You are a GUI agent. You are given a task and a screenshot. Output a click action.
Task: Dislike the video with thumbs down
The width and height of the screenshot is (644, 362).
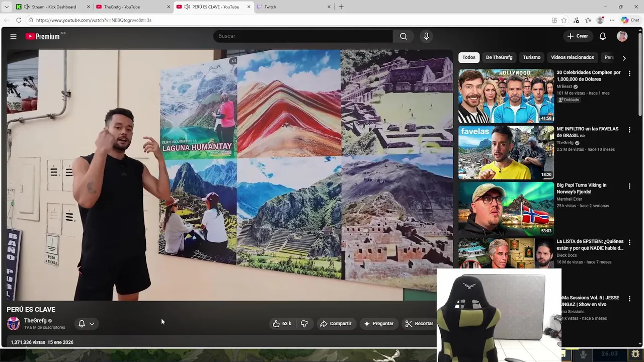click(x=304, y=324)
